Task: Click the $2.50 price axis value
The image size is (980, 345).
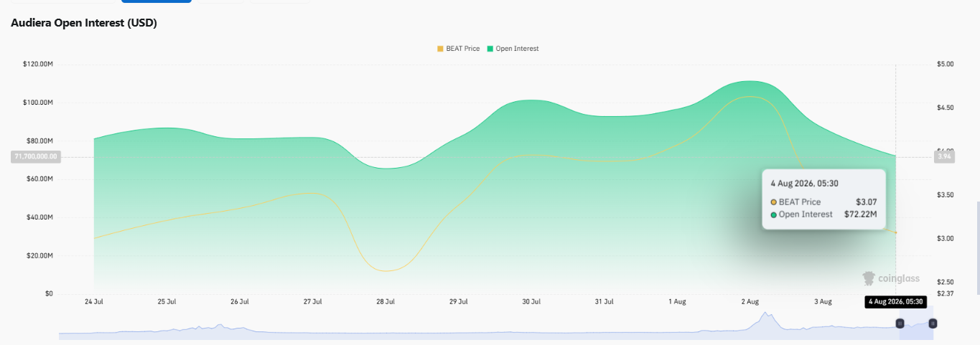Action: point(946,283)
